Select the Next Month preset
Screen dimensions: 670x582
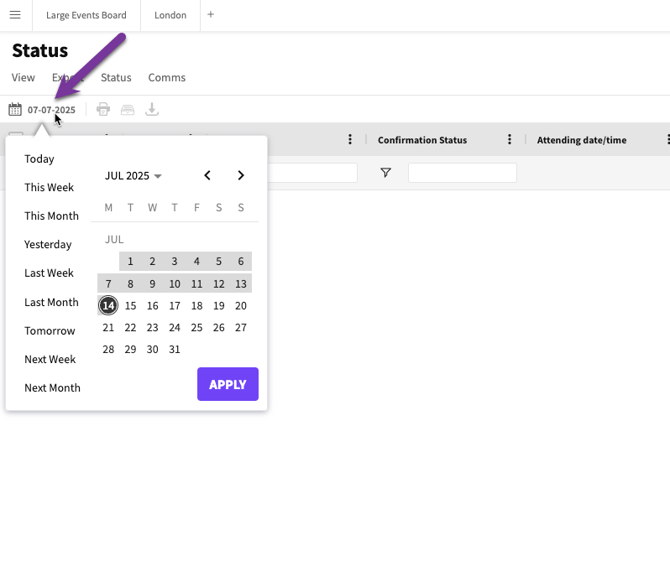[x=53, y=388]
